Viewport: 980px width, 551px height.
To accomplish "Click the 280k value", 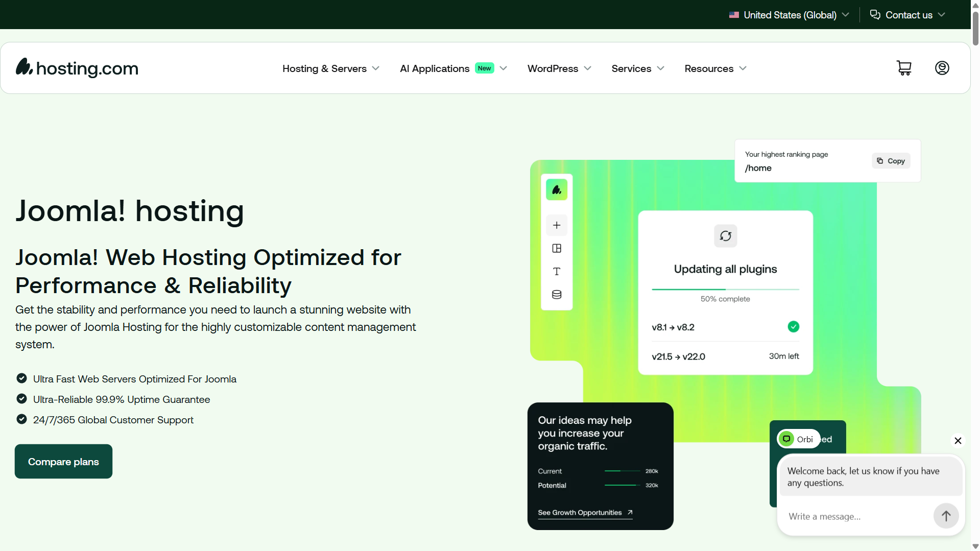I will 652,471.
